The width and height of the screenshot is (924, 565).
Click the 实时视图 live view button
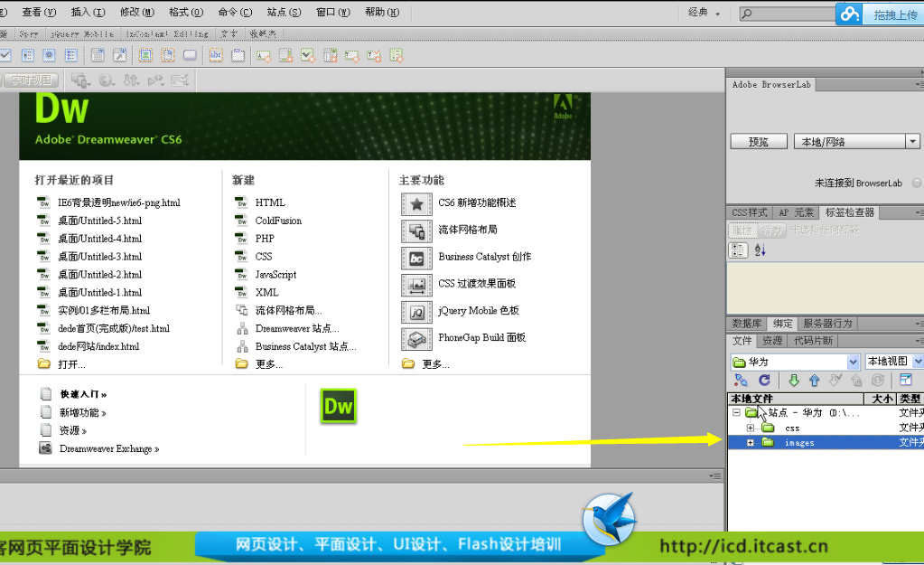pos(32,80)
